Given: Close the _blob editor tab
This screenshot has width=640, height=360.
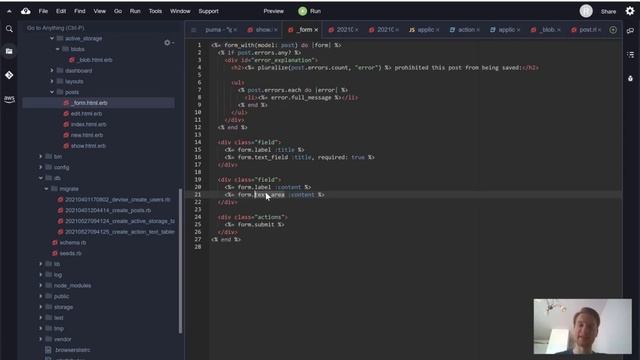Looking at the screenshot, I should (x=559, y=30).
